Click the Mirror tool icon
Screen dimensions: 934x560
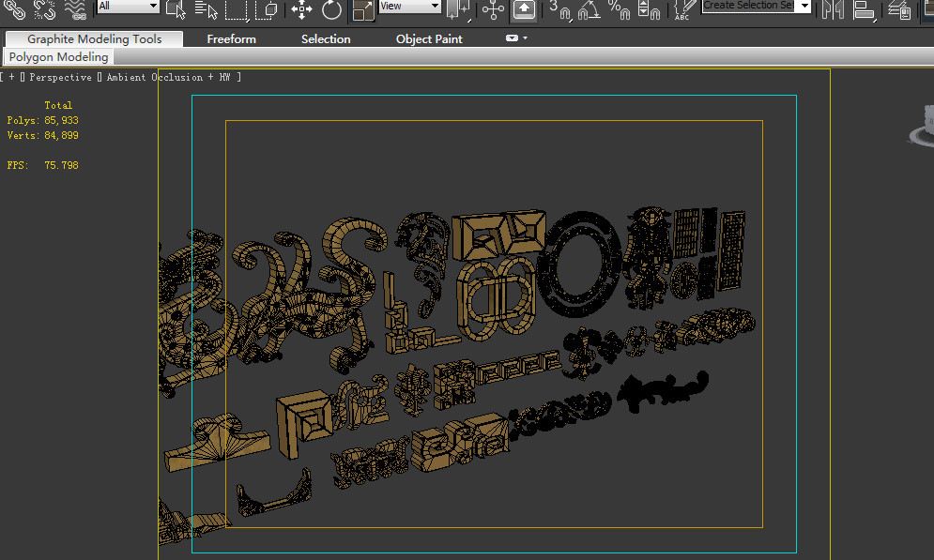pyautogui.click(x=833, y=9)
